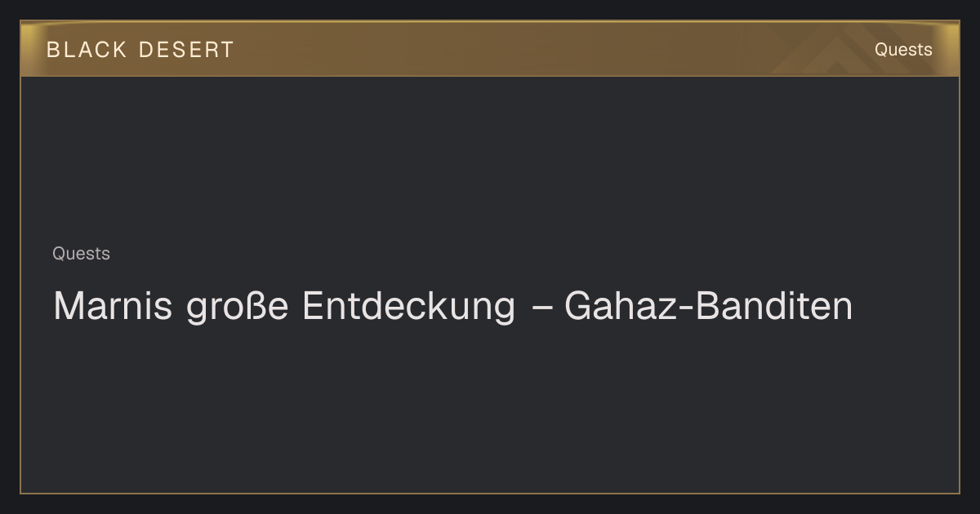Click the title Marnis große Entdeckung – Gahaz-Banditen
Image resolution: width=980 pixels, height=514 pixels.
coord(453,306)
